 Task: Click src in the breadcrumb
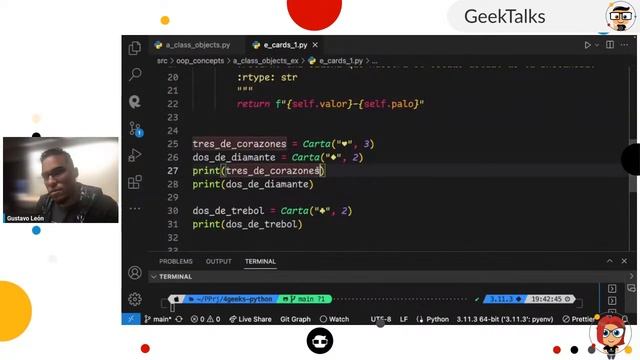coord(162,61)
